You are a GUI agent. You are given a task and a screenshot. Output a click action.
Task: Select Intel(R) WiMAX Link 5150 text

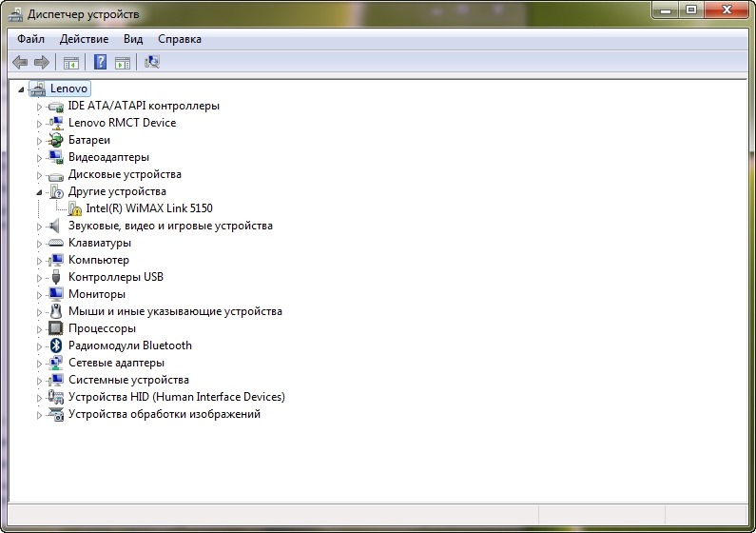(x=149, y=208)
